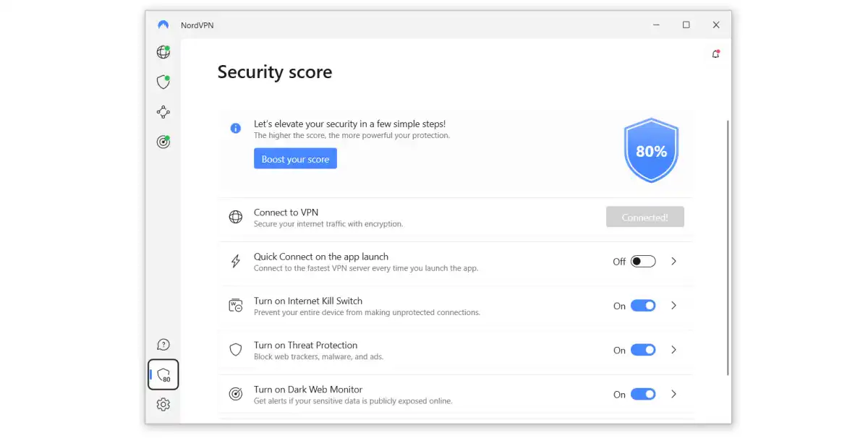Click the NordVPN logo icon
This screenshot has width=868, height=438.
pyautogui.click(x=163, y=25)
